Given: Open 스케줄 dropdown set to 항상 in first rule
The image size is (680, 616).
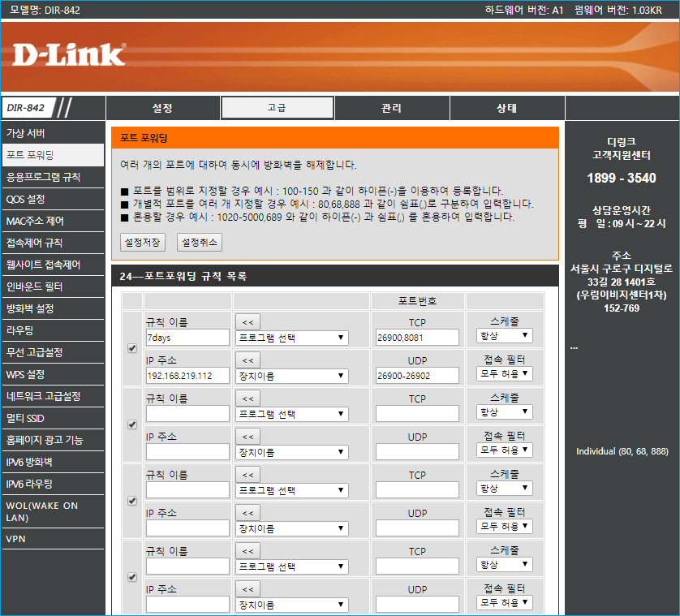Looking at the screenshot, I should [504, 336].
